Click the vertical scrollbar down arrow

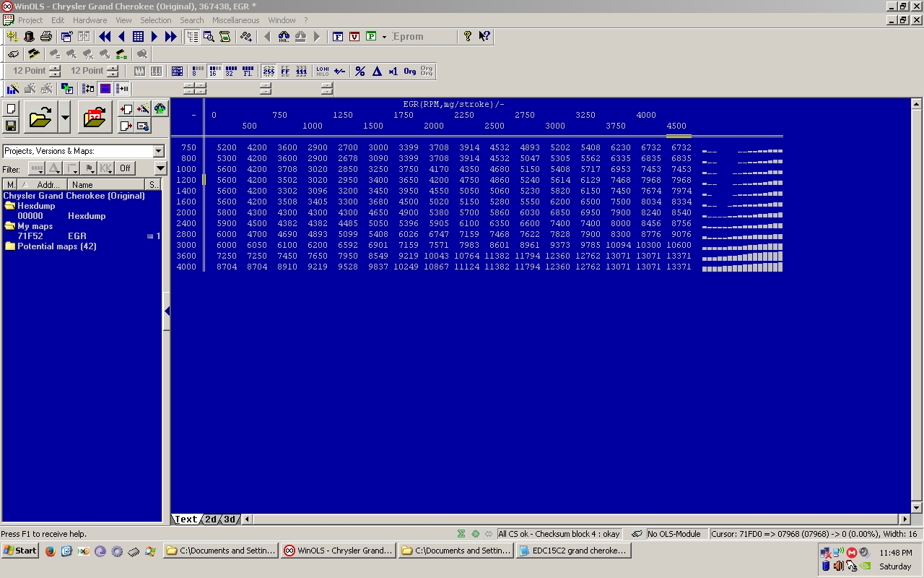click(x=917, y=507)
